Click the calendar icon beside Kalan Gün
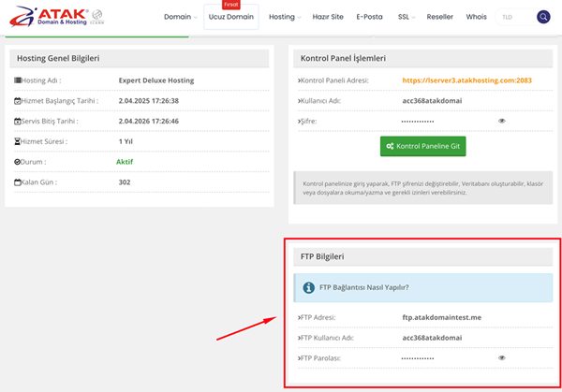This screenshot has height=392, width=562. tap(18, 182)
